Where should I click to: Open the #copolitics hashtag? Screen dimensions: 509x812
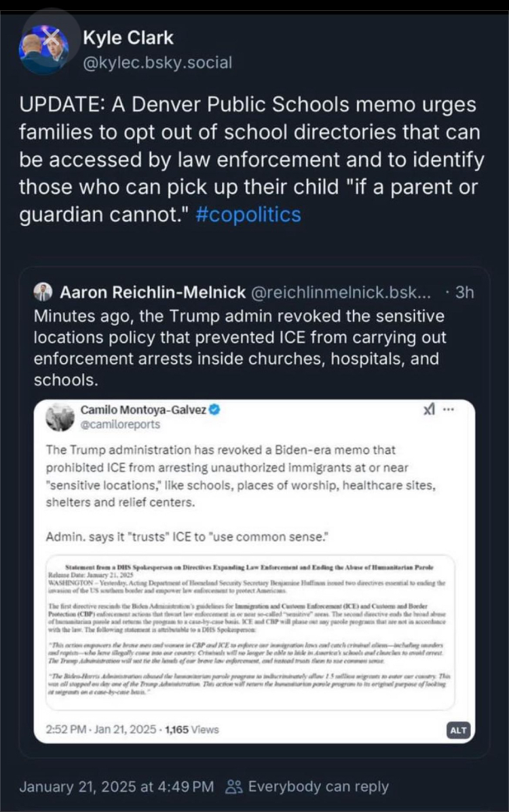pyautogui.click(x=248, y=214)
